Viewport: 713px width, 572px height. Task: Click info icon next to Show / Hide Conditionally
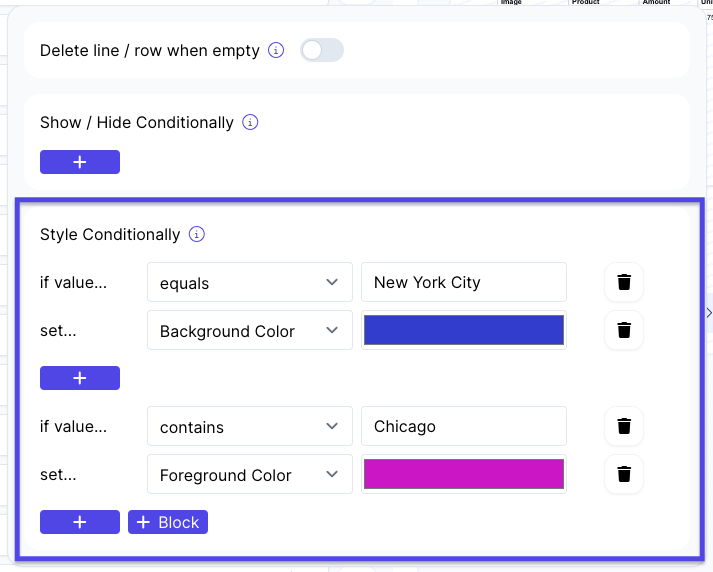click(250, 122)
